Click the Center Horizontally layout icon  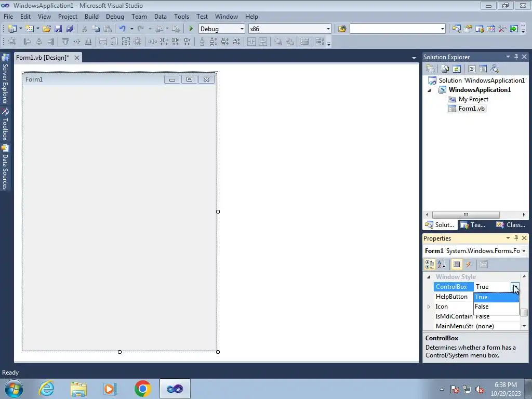(x=251, y=42)
